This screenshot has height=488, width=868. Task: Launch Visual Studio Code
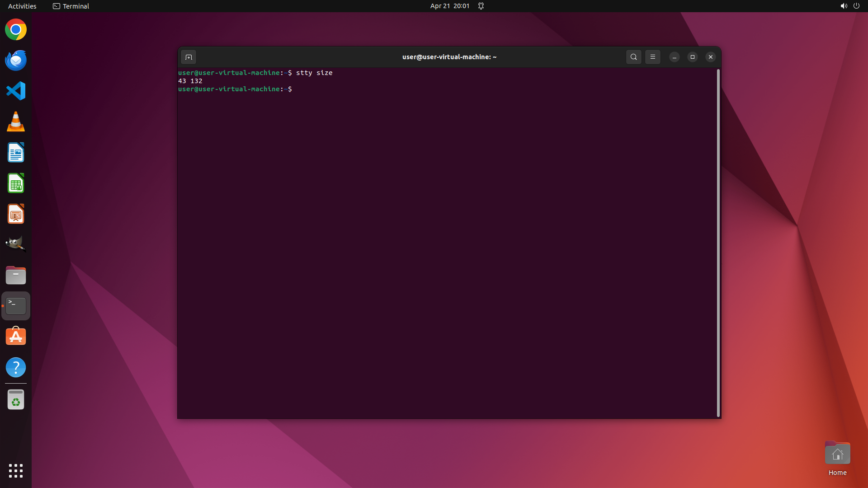pyautogui.click(x=16, y=91)
